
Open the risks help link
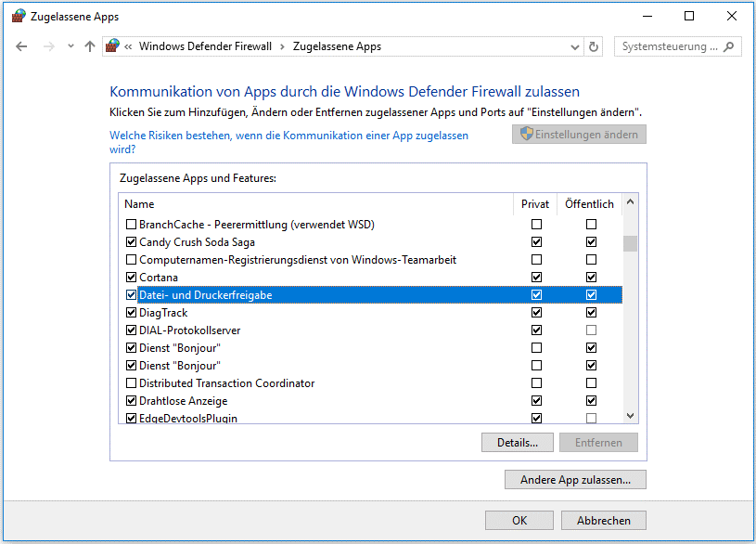point(288,142)
